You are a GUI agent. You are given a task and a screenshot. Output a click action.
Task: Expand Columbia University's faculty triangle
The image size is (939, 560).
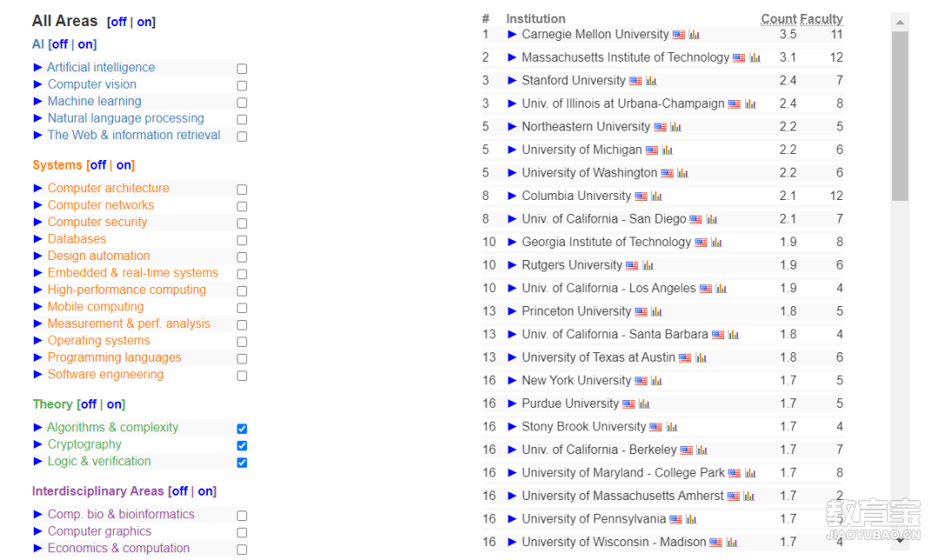(512, 196)
